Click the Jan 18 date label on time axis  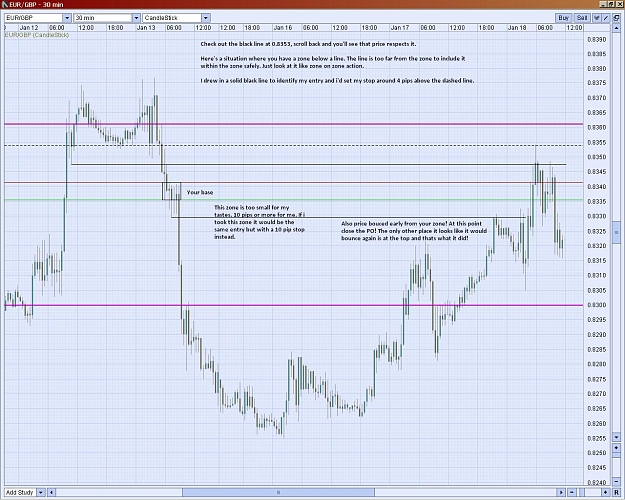[517, 28]
